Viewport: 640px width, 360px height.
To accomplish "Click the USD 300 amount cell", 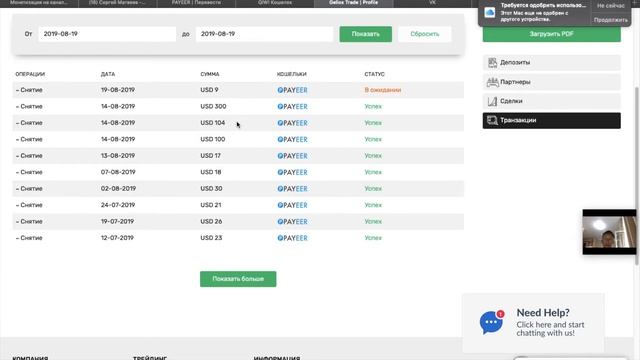I will 213,106.
